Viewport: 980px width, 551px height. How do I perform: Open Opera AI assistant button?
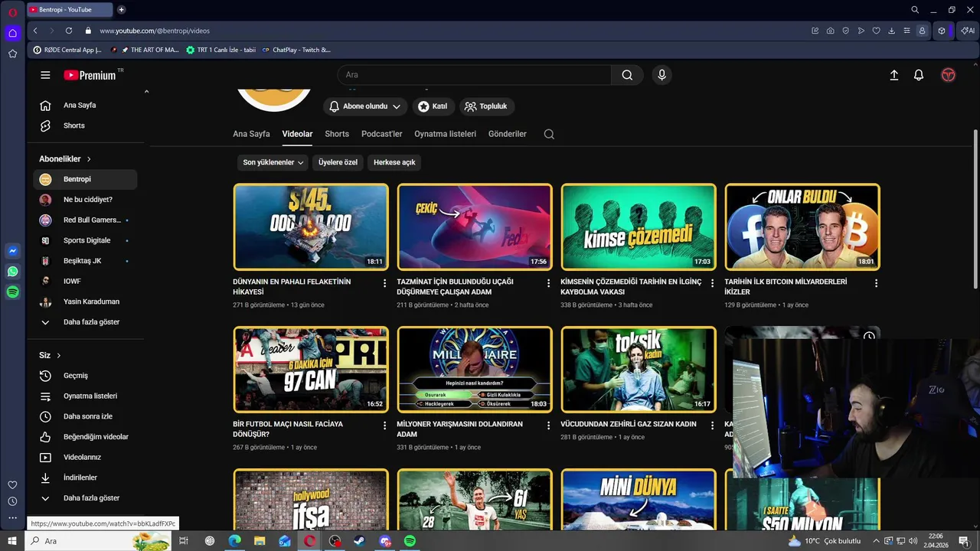click(x=968, y=31)
